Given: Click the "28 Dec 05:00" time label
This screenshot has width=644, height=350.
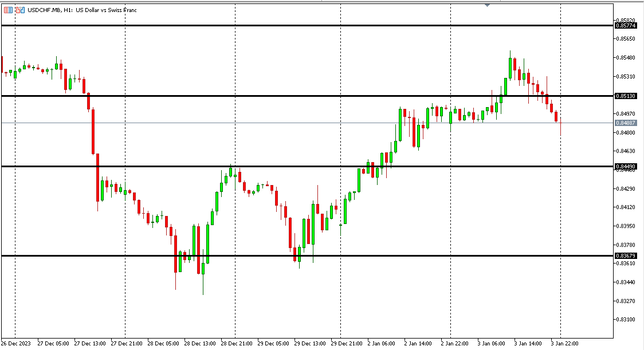Looking at the screenshot, I should 163,344.
